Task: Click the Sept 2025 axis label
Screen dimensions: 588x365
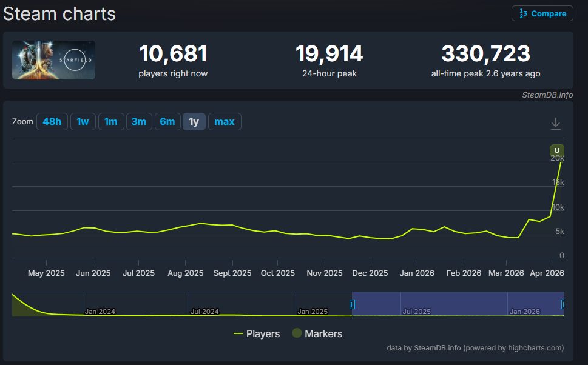Action: point(232,273)
